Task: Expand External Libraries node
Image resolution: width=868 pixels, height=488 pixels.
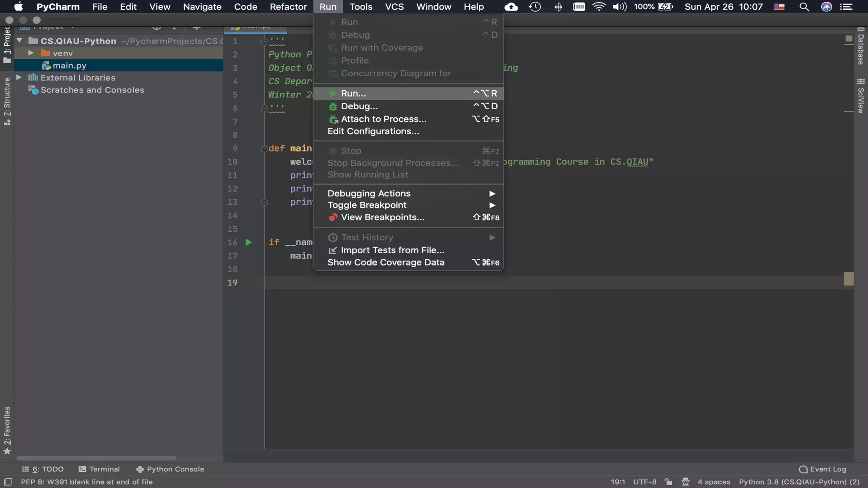Action: coord(19,78)
